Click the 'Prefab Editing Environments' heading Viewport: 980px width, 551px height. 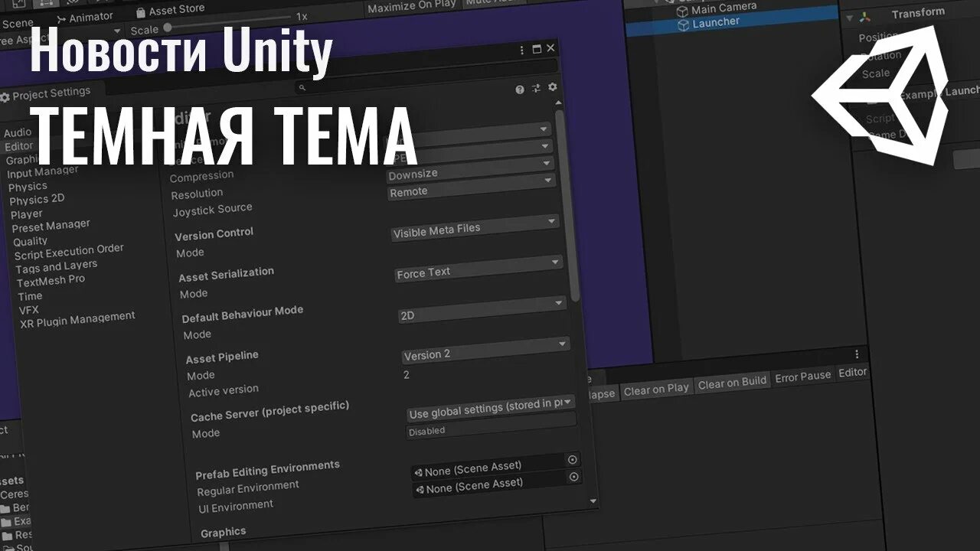point(267,468)
